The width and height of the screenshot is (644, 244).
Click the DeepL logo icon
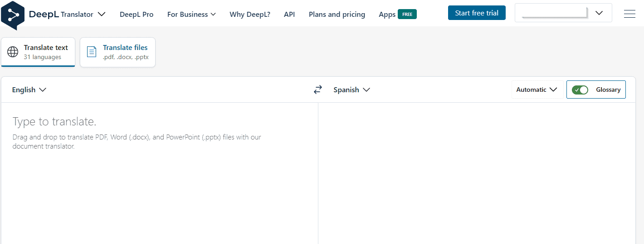12,15
